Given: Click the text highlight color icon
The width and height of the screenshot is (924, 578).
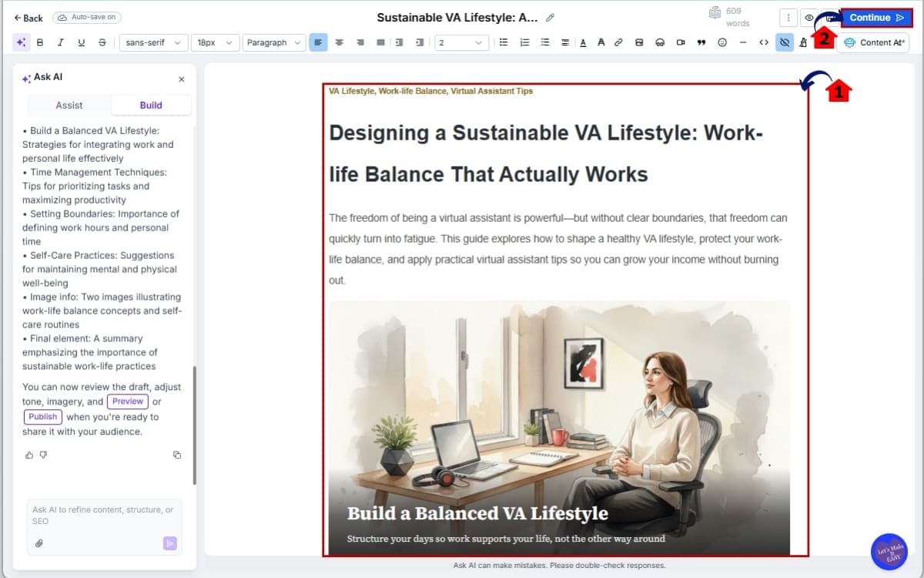Looking at the screenshot, I should point(601,42).
